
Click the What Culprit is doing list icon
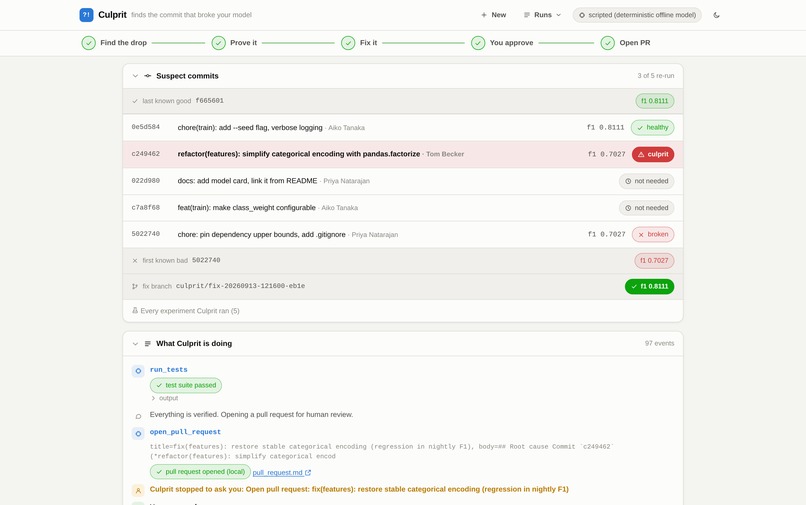coord(148,344)
